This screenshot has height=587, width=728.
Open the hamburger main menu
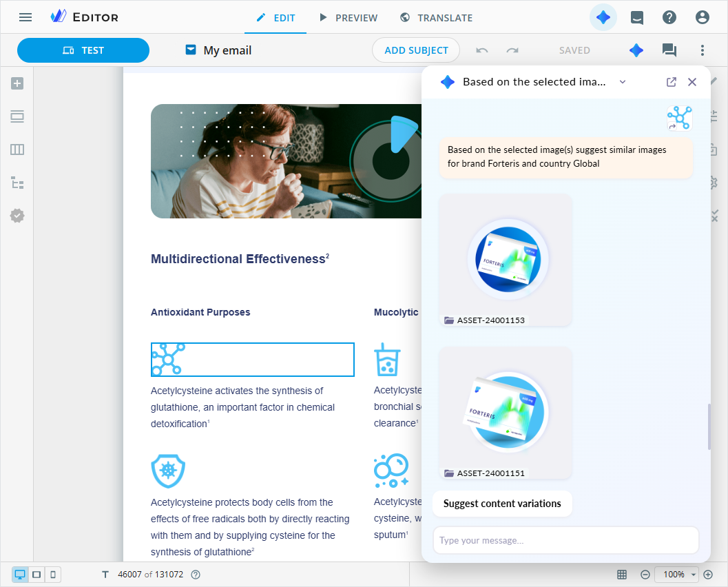coord(25,17)
